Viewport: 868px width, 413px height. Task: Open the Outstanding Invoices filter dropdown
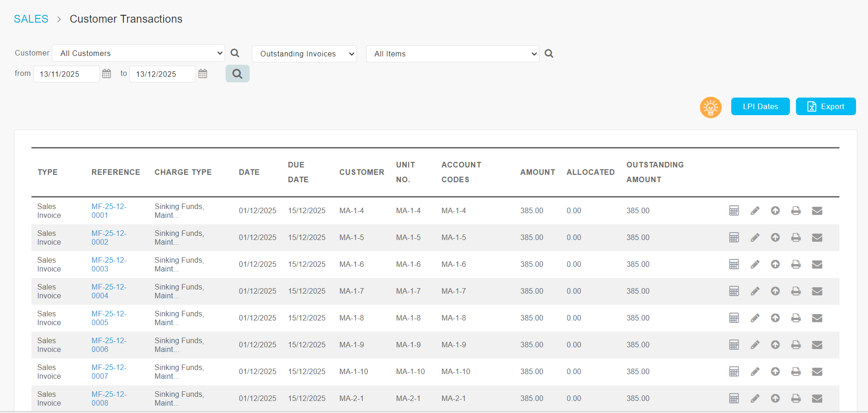[304, 54]
